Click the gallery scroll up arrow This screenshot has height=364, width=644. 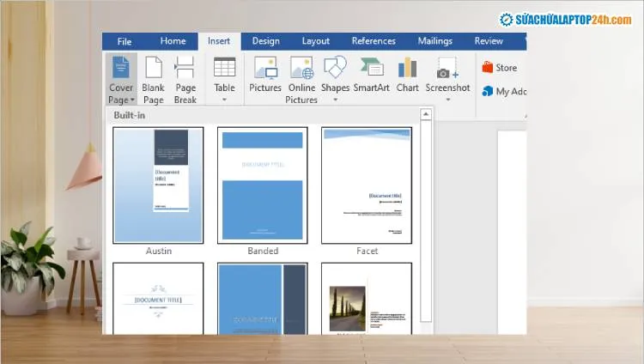coord(426,114)
